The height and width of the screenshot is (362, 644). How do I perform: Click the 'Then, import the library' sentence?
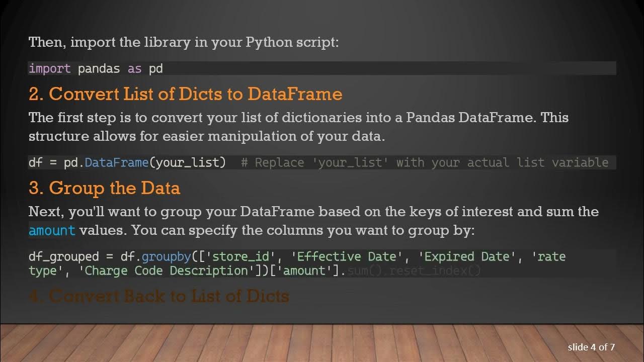point(184,42)
